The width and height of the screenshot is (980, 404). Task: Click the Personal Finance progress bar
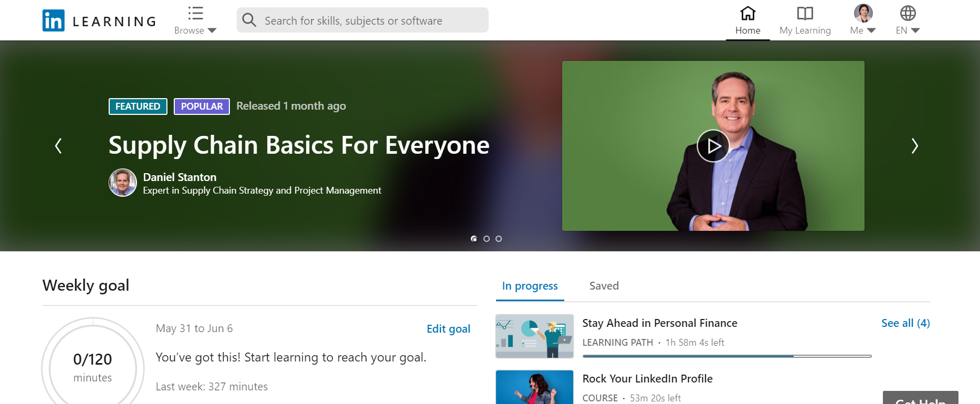pos(727,356)
